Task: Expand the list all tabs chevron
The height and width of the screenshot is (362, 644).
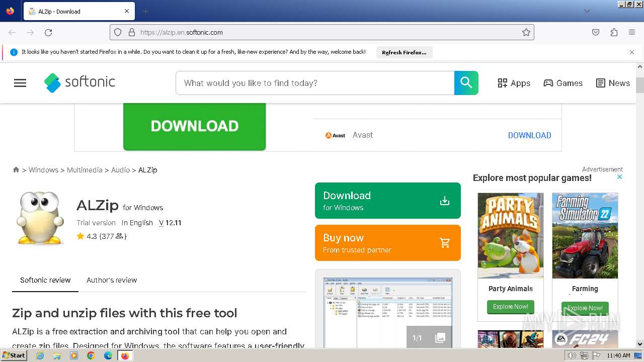Action: click(587, 11)
